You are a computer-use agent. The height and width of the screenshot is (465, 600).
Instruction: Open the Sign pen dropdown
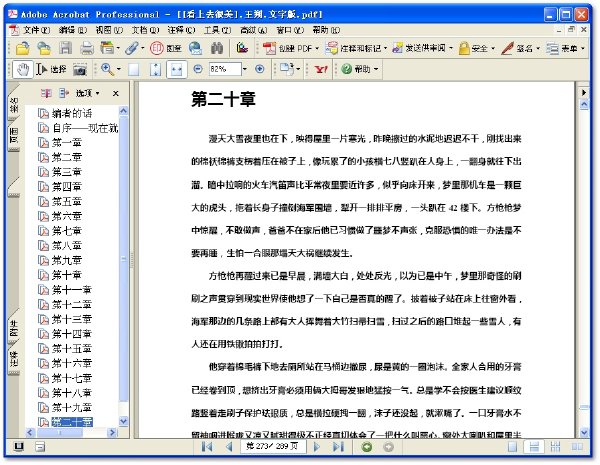521,48
